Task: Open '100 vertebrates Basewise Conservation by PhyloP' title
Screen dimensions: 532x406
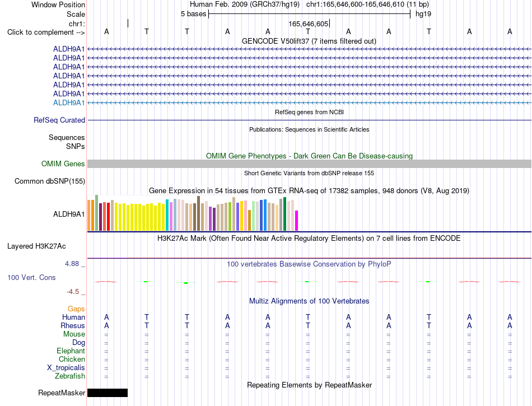Action: 309,264
